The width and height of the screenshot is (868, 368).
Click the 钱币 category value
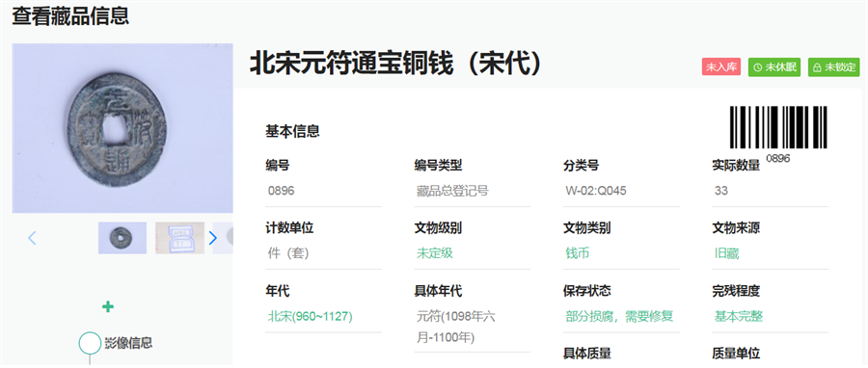click(578, 253)
